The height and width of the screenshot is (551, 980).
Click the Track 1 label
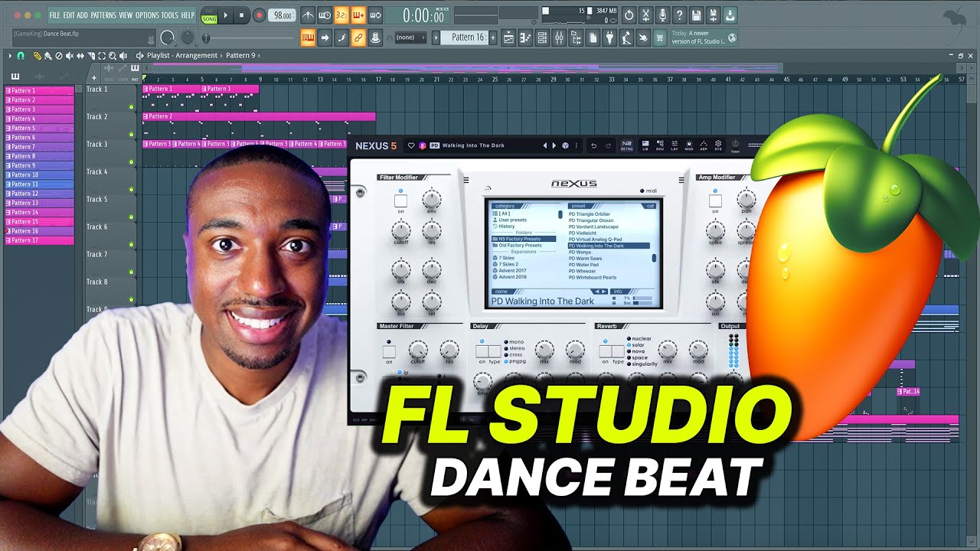pos(97,90)
